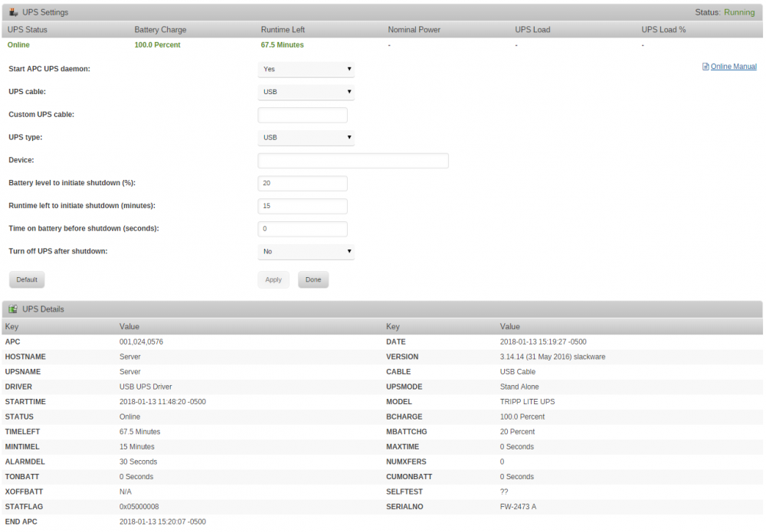The height and width of the screenshot is (532, 766).
Task: Click the UPS Details title text
Action: point(43,309)
